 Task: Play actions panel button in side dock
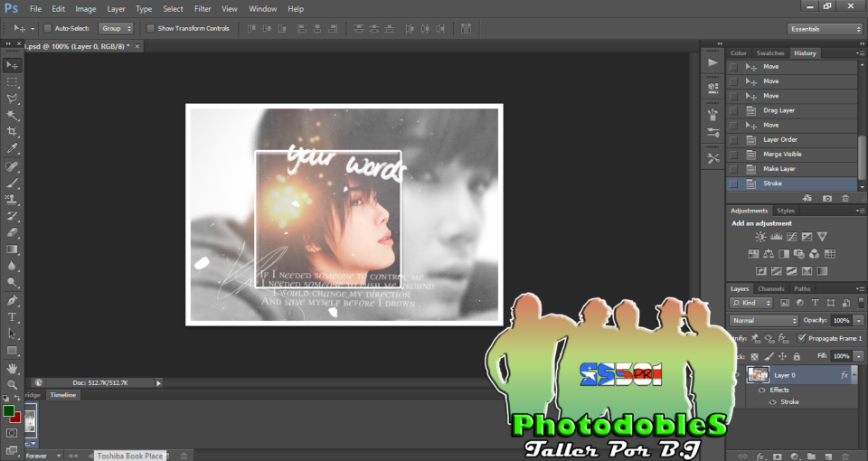point(713,62)
